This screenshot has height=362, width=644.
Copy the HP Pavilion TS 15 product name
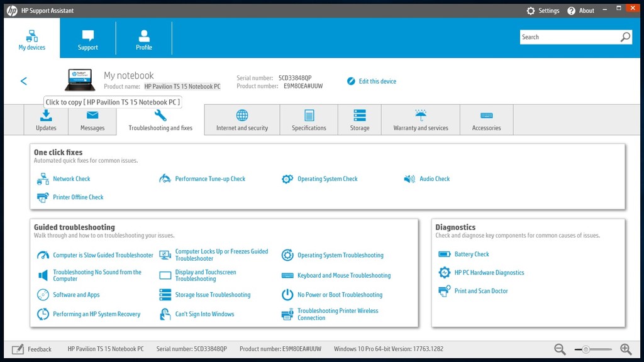pos(182,87)
